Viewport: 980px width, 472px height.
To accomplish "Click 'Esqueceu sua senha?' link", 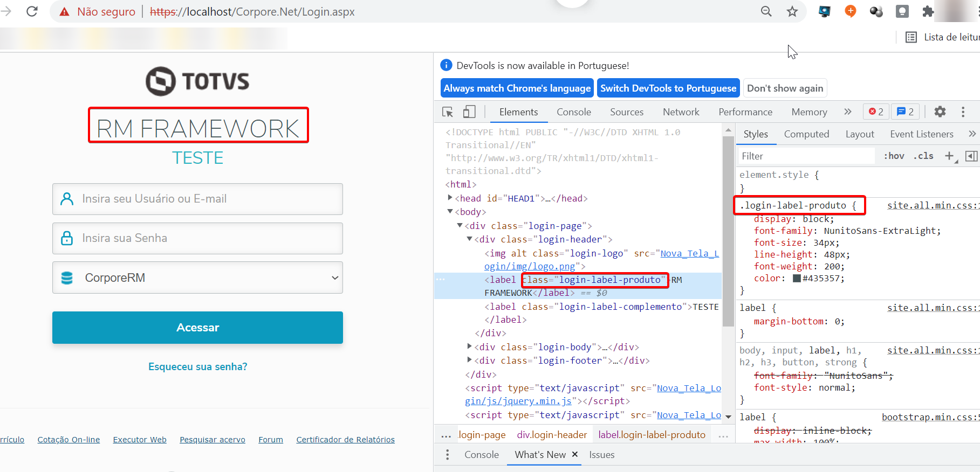I will coord(197,366).
